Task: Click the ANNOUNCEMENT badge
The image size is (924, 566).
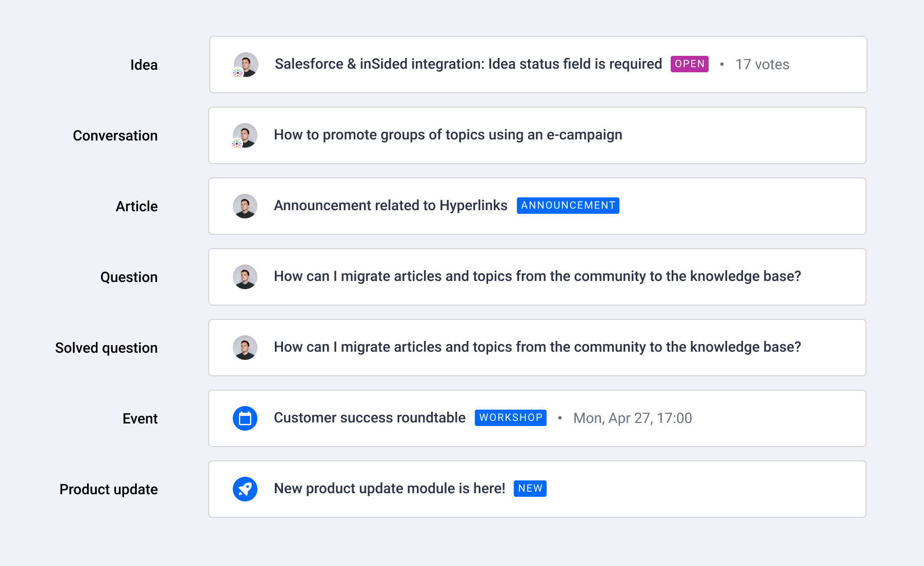Action: click(568, 206)
